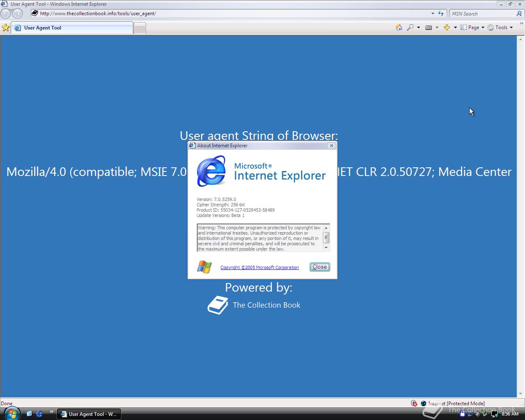Click the page scrollbar down arrow

click(x=520, y=394)
